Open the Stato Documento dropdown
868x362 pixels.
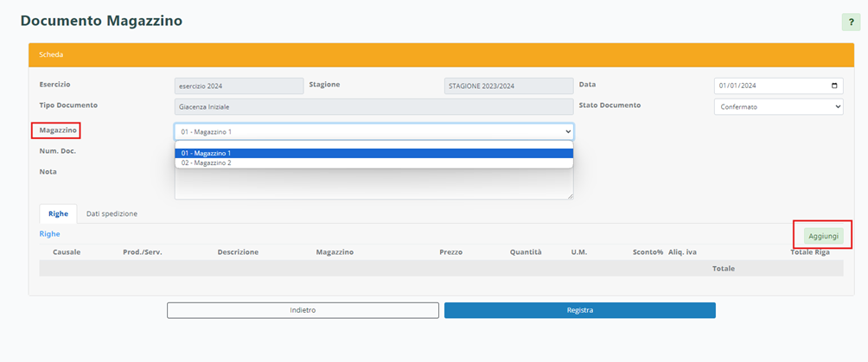778,106
